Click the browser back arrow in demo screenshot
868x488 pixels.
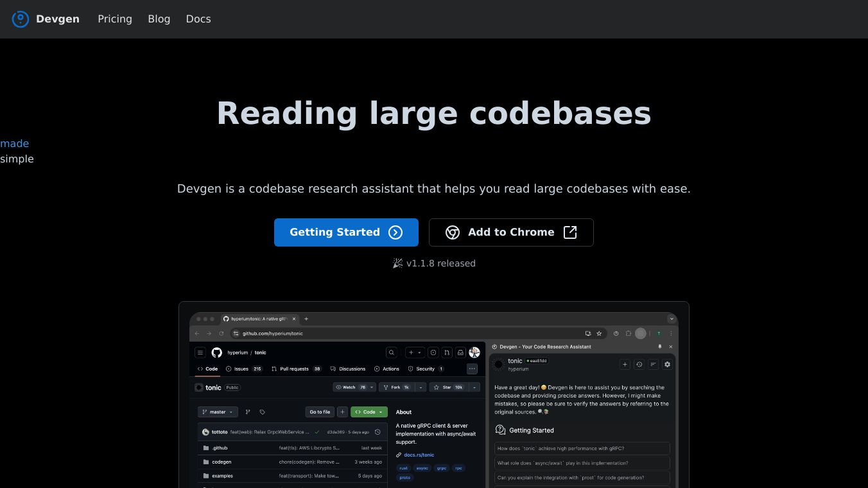coord(197,334)
